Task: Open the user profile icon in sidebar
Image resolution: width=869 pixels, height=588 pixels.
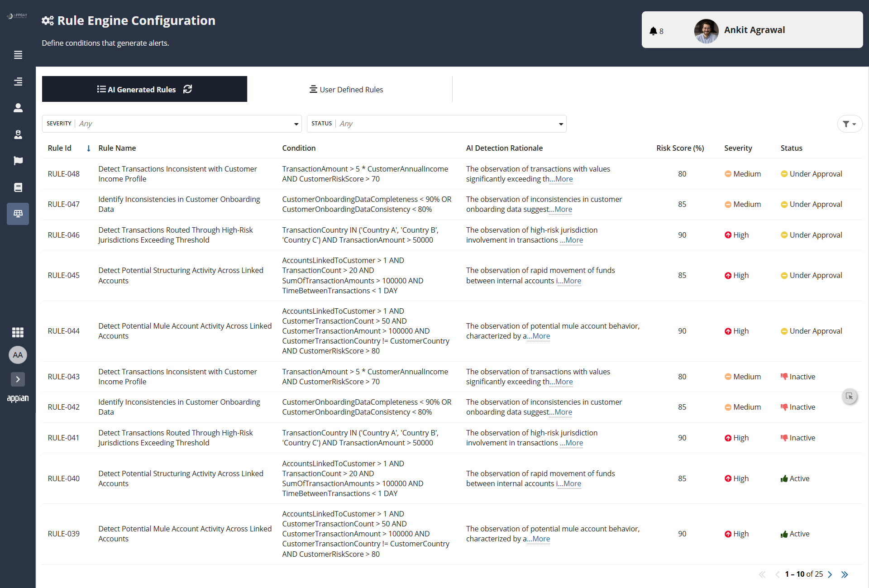Action: (18, 108)
